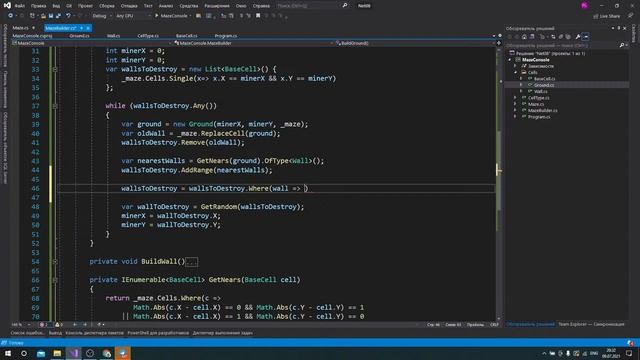
Task: Switch to the CellType.cs tab
Action: click(x=148, y=36)
